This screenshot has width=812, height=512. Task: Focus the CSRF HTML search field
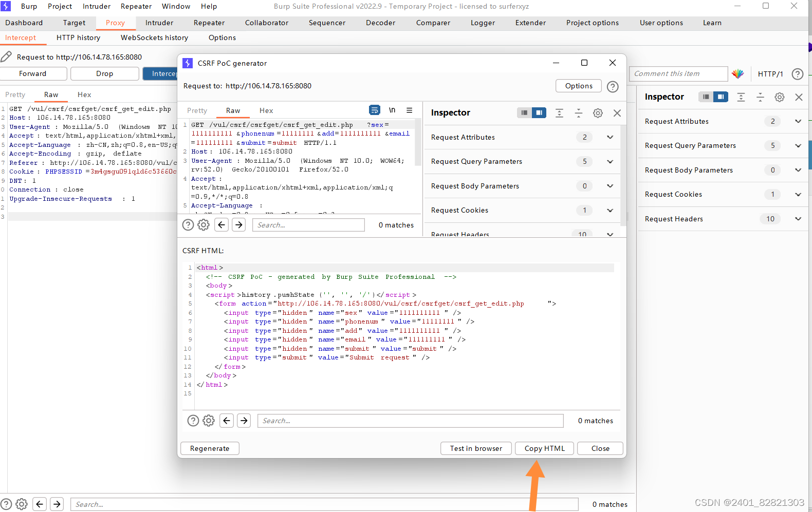(411, 421)
